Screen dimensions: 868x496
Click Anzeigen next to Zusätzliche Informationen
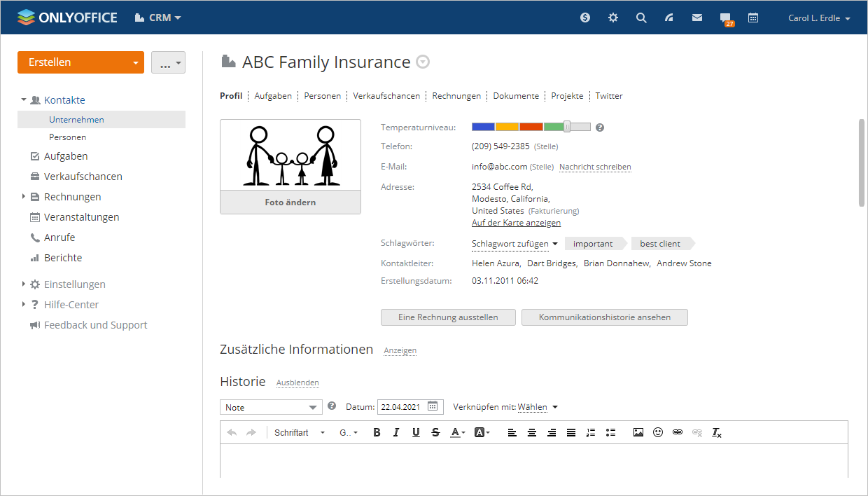click(x=400, y=350)
